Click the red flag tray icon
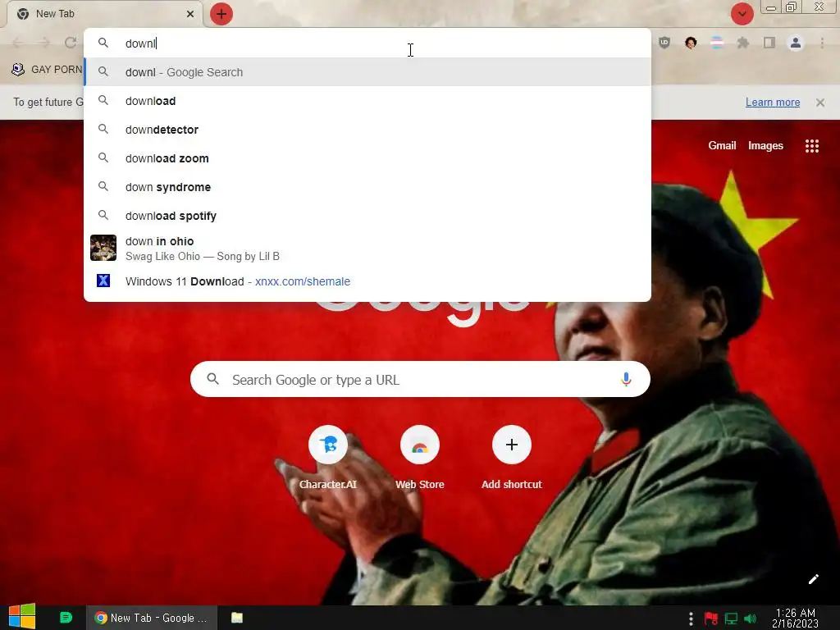This screenshot has width=840, height=630. [x=711, y=619]
